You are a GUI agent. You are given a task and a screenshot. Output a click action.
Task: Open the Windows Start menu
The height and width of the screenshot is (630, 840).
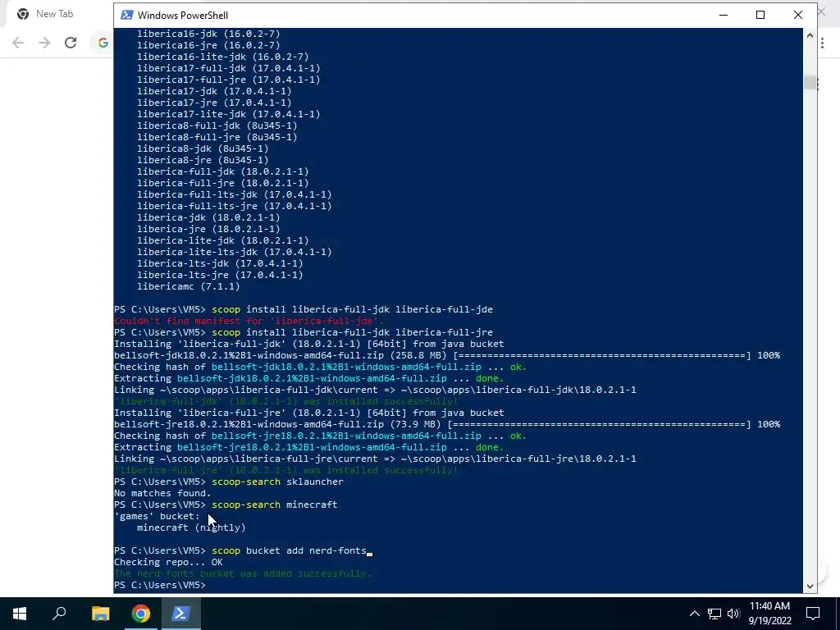(x=20, y=614)
